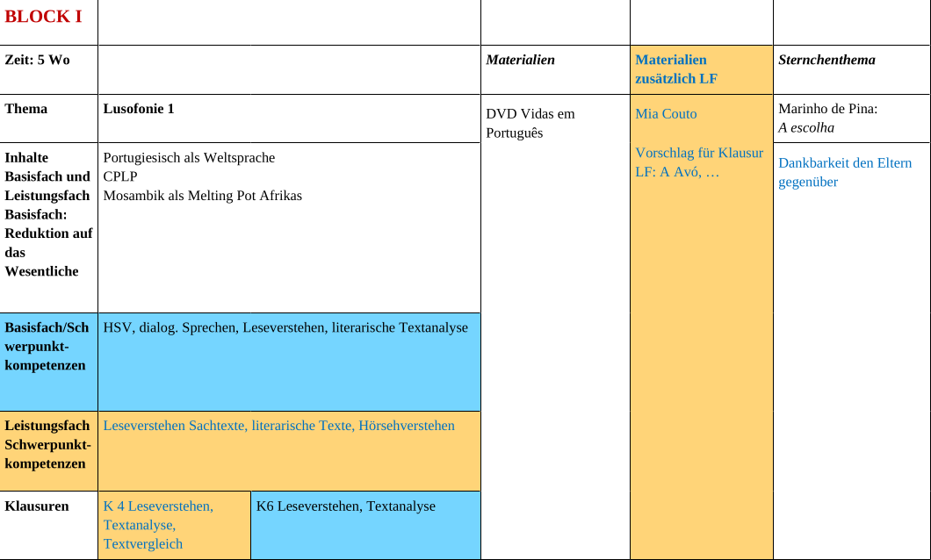Select the 'Sternchenthema' column header
Viewport: 931px width, 560px height.
[826, 60]
